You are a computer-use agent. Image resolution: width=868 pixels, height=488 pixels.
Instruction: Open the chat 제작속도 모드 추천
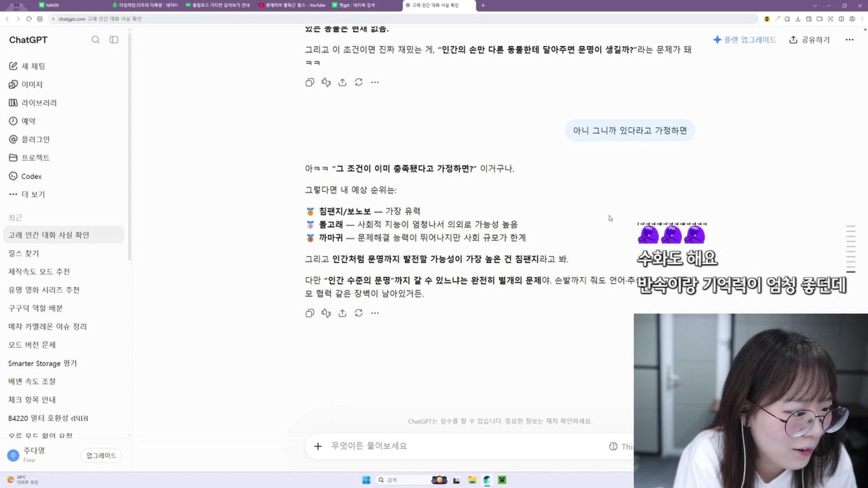click(x=63, y=271)
